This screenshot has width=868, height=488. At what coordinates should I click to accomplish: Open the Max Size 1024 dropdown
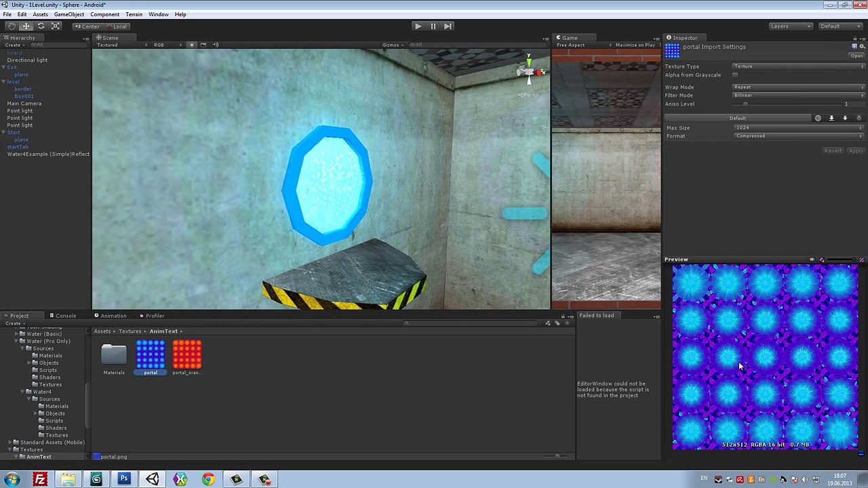coord(799,128)
